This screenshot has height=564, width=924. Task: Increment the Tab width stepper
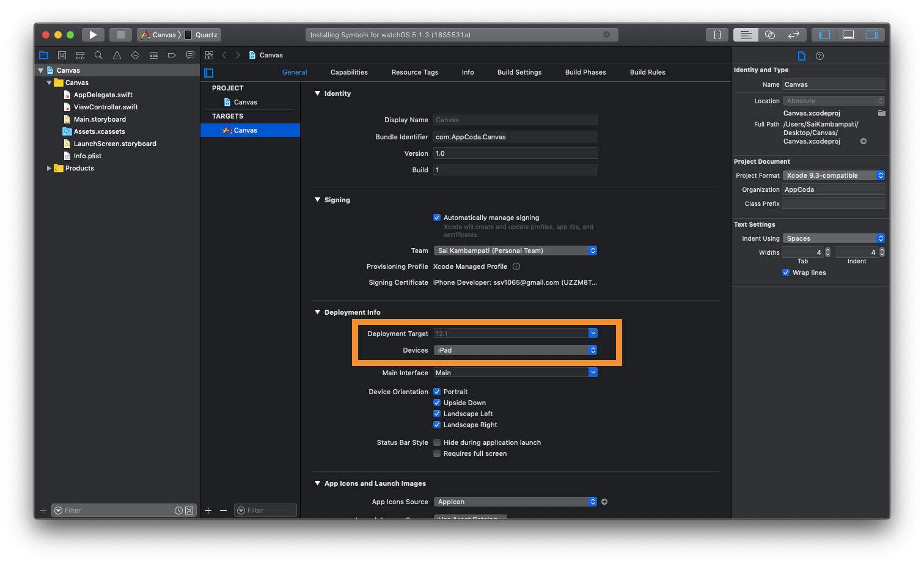point(827,249)
